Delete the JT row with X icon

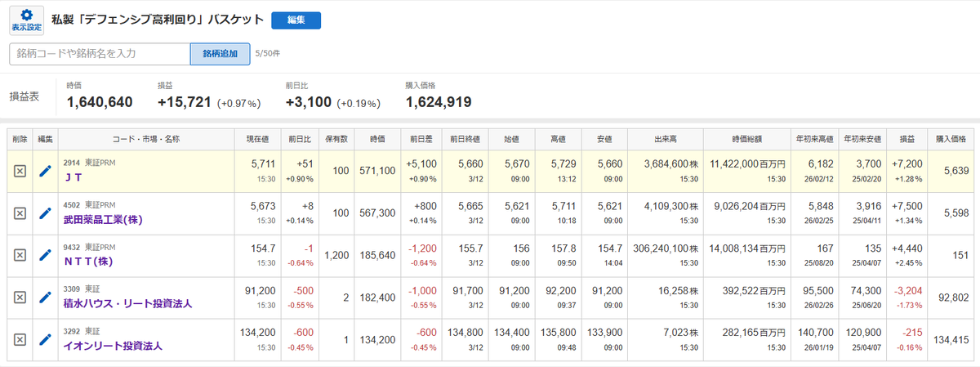(20, 171)
